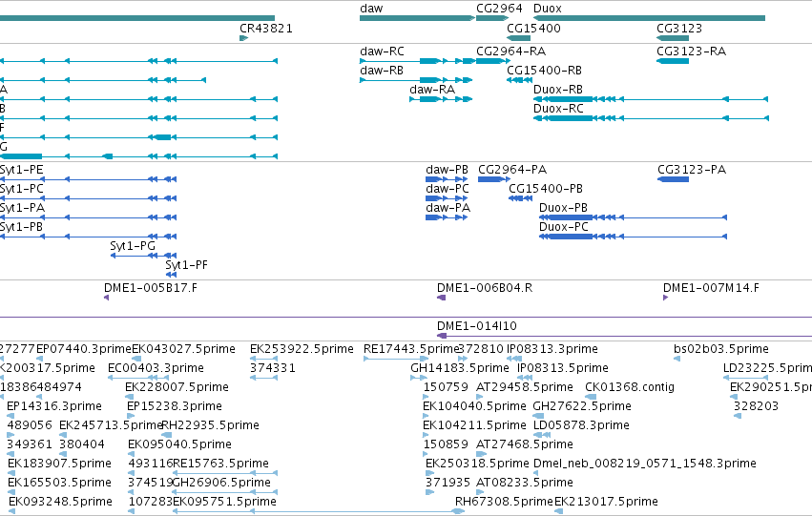
Task: Select the CG3123-RA transcript
Action: click(673, 61)
